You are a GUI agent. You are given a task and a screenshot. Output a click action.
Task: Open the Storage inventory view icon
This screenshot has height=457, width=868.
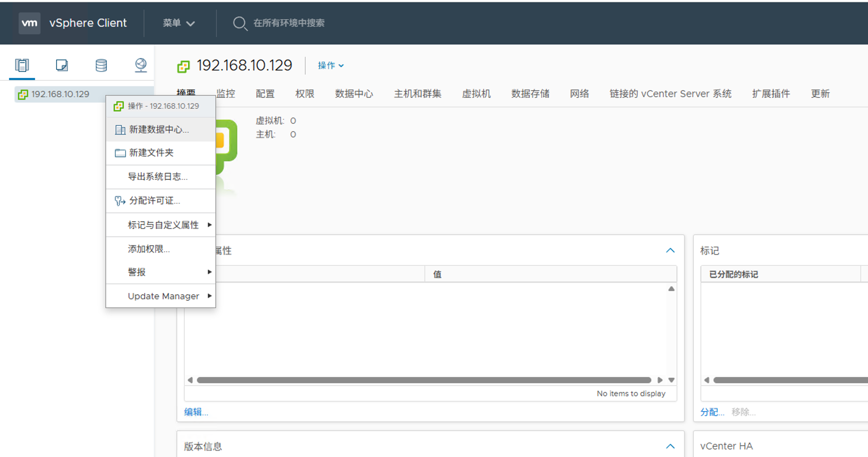click(x=101, y=65)
